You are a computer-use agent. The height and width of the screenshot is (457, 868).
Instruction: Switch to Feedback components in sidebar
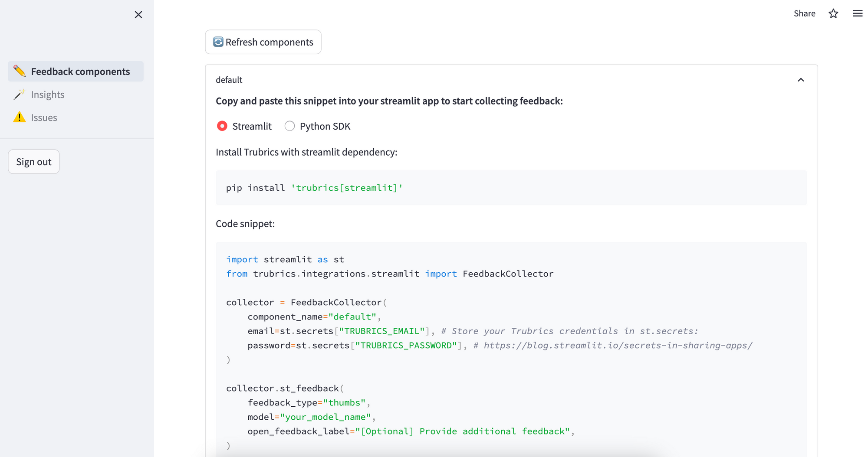(80, 71)
